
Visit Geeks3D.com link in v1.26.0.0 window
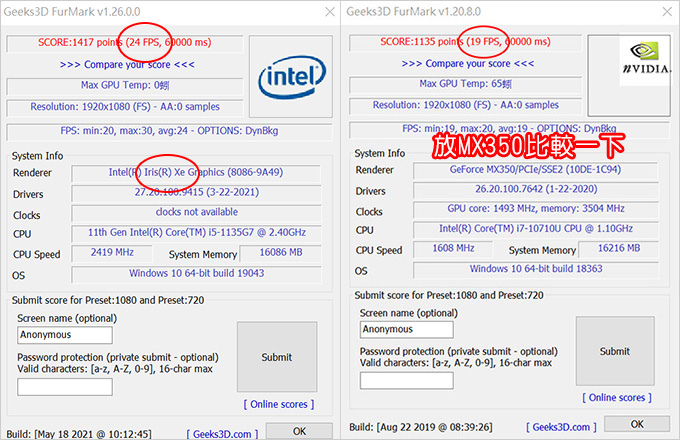222,434
